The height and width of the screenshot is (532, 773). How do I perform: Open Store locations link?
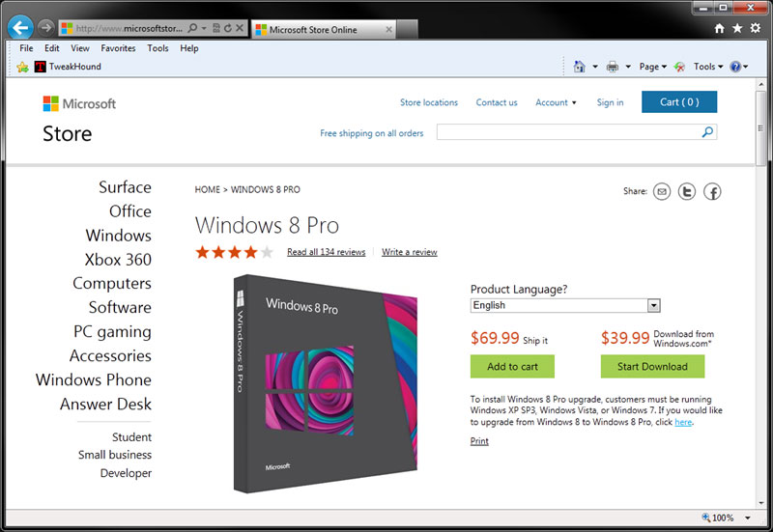[429, 102]
